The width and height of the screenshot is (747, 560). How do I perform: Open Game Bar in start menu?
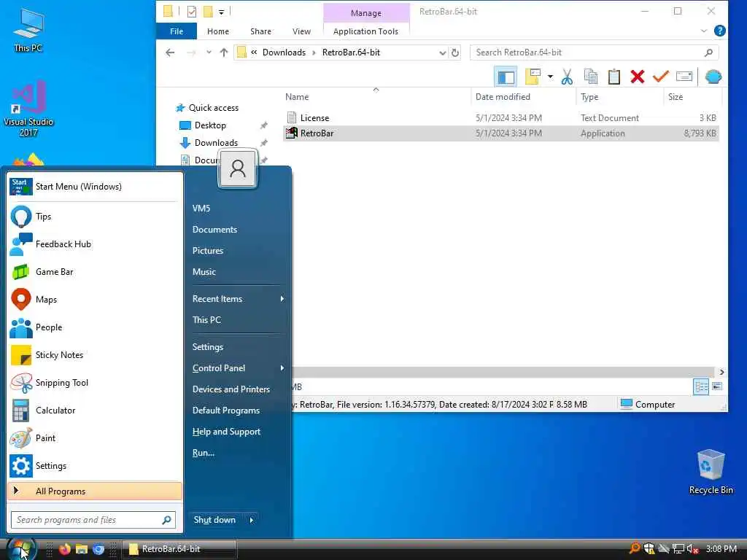click(95, 271)
